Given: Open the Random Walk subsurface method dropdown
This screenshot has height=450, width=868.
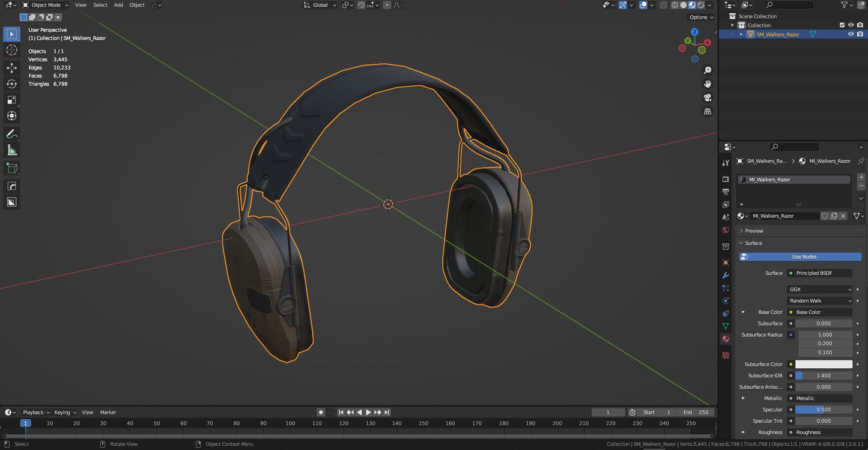Looking at the screenshot, I should click(819, 300).
